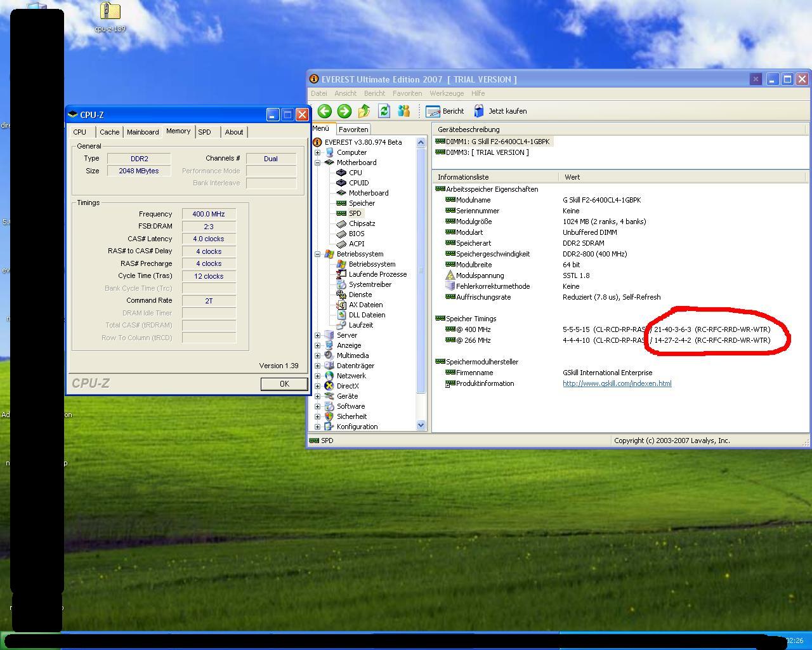The width and height of the screenshot is (812, 650).
Task: Click tree scrollbar up arrow
Action: [x=421, y=143]
